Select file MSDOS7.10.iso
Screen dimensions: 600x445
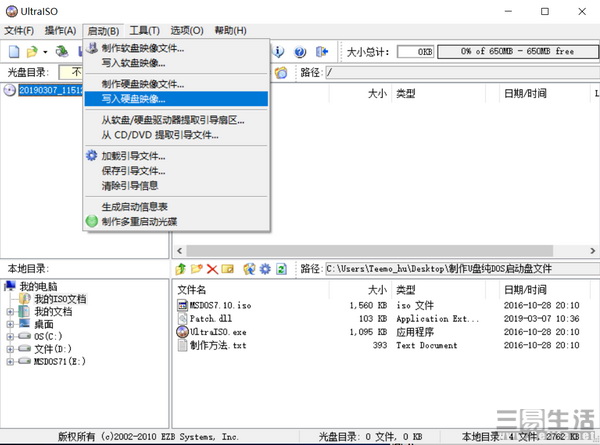click(220, 305)
